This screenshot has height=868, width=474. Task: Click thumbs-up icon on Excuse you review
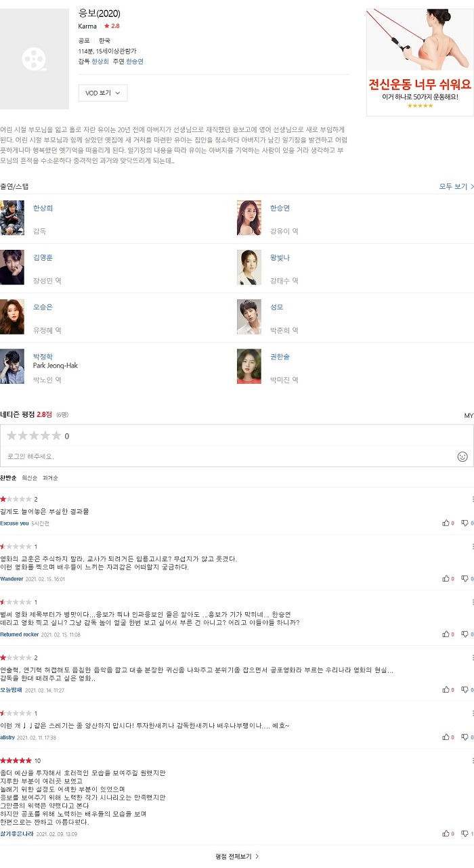(446, 523)
